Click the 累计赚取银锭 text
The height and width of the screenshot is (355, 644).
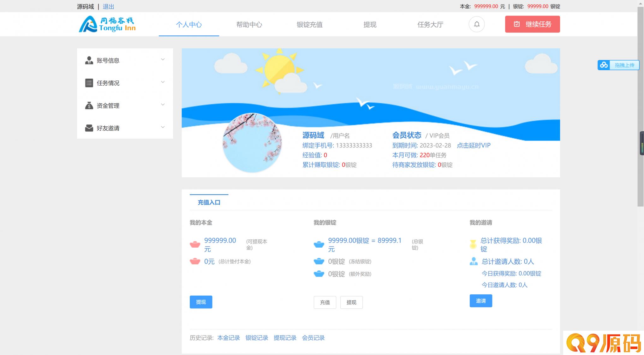(x=329, y=165)
